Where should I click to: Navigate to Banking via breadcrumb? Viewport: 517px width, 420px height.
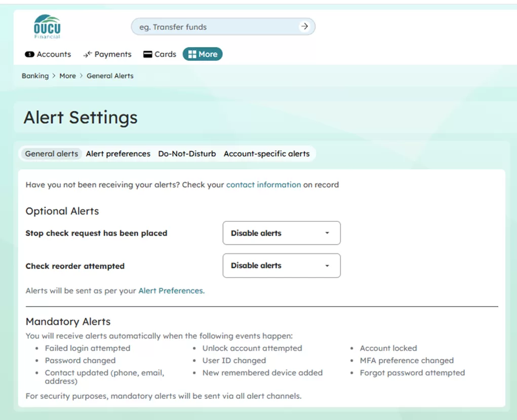(34, 75)
